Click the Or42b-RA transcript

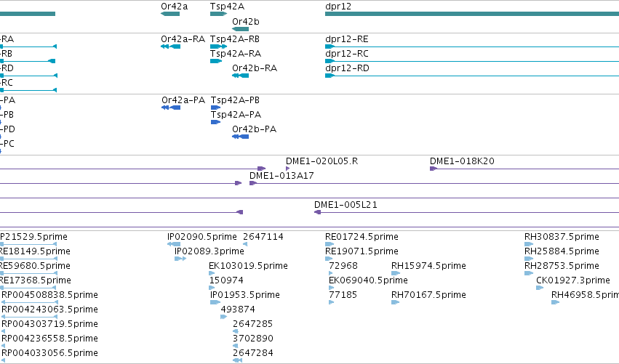(x=241, y=76)
